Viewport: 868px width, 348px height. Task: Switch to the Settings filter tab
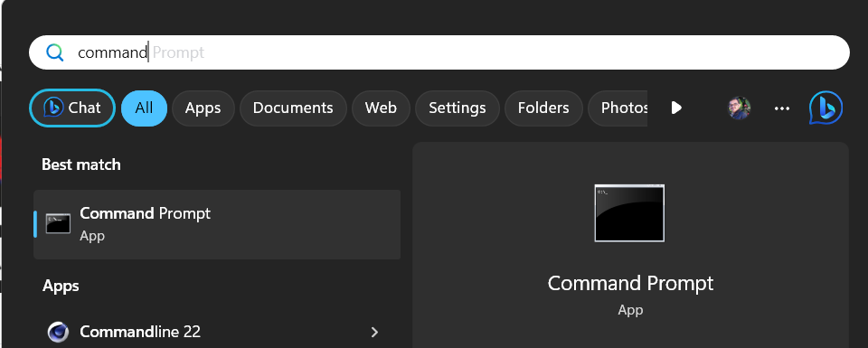[x=458, y=108]
